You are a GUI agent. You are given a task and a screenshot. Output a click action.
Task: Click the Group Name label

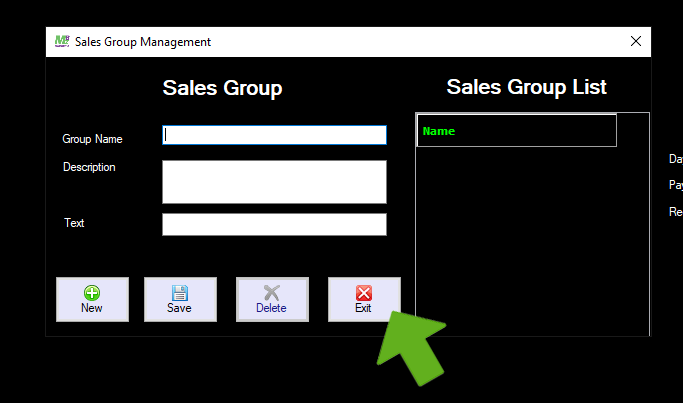coord(93,139)
